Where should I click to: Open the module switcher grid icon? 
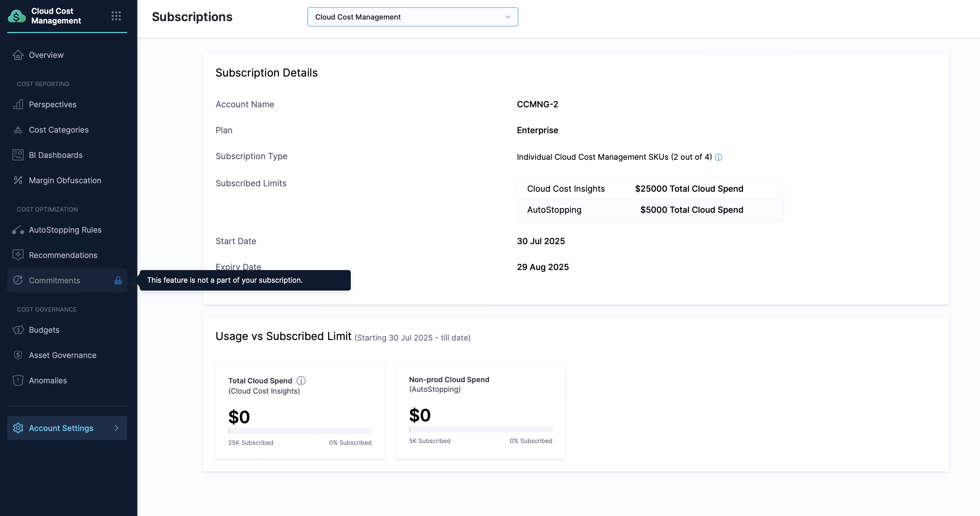116,16
